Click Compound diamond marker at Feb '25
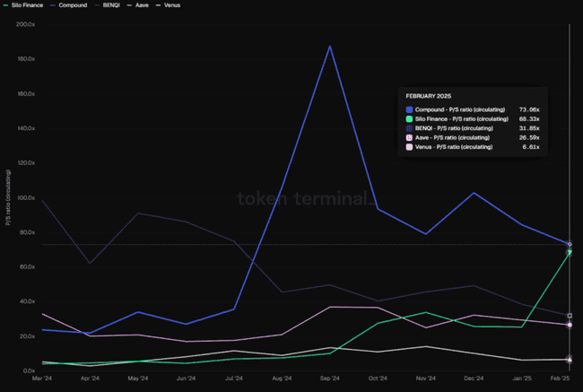583x392 pixels. 570,244
